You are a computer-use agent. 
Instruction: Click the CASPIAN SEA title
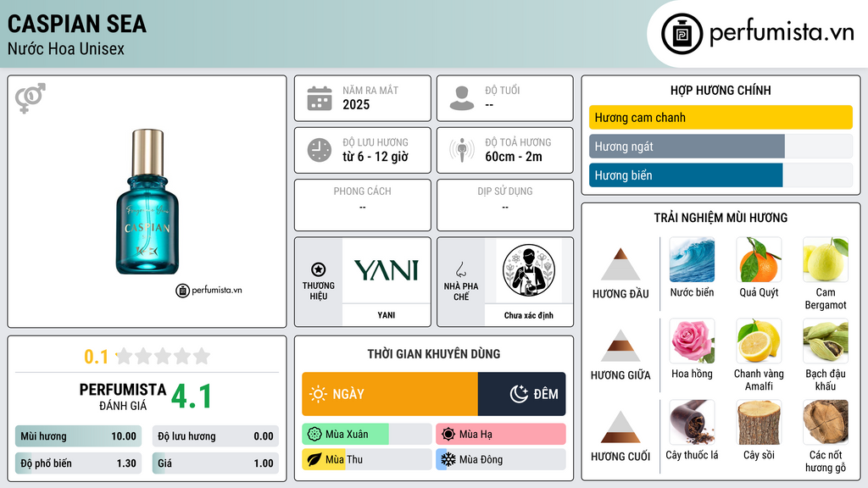(x=77, y=24)
